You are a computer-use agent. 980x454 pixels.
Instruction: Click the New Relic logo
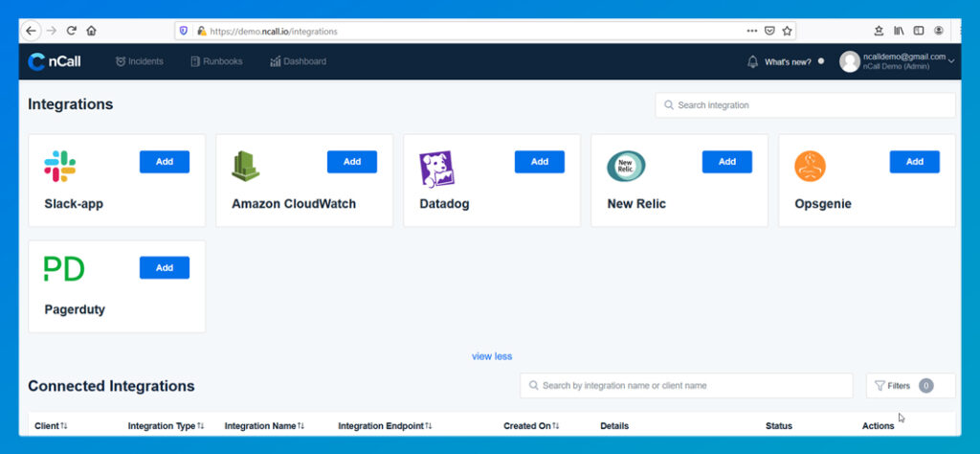click(626, 167)
